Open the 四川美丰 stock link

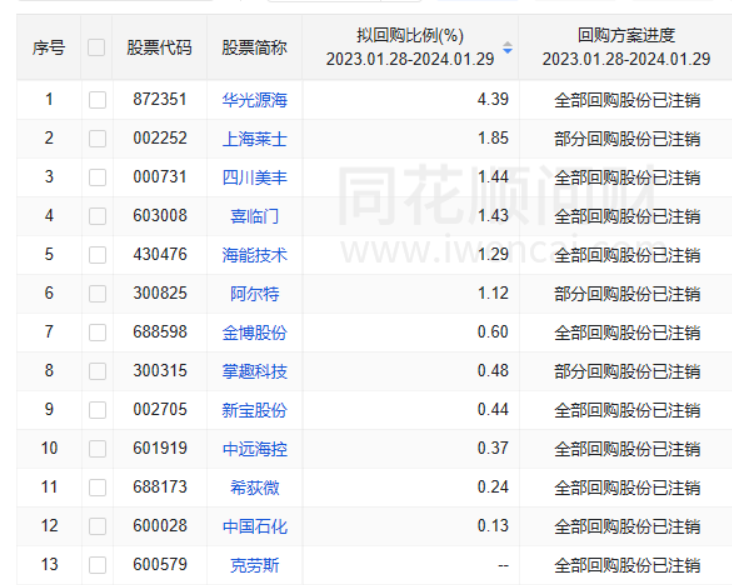click(254, 177)
